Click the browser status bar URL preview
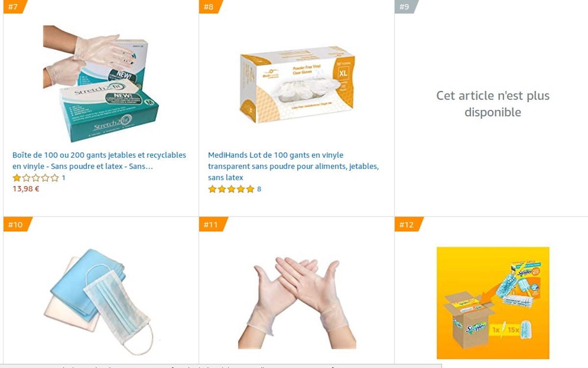Image resolution: width=588 pixels, height=368 pixels. (x=220, y=366)
